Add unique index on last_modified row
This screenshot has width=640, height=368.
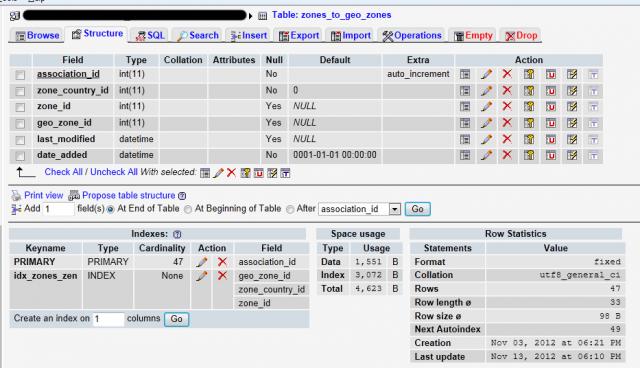(x=551, y=139)
